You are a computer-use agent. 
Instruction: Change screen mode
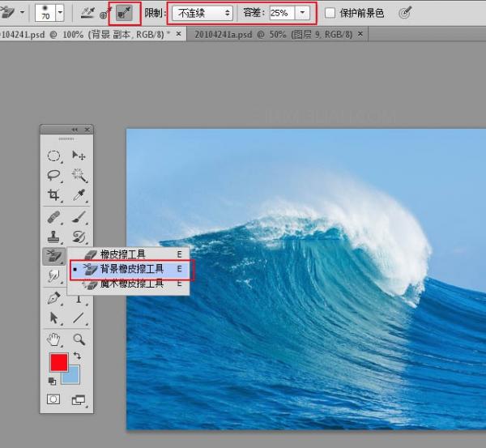point(79,400)
